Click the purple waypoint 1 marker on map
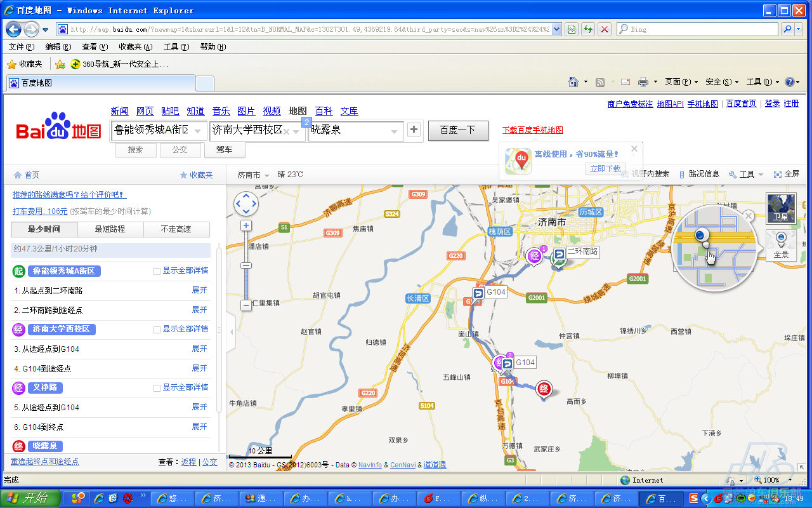The height and width of the screenshot is (508, 812). [x=535, y=255]
